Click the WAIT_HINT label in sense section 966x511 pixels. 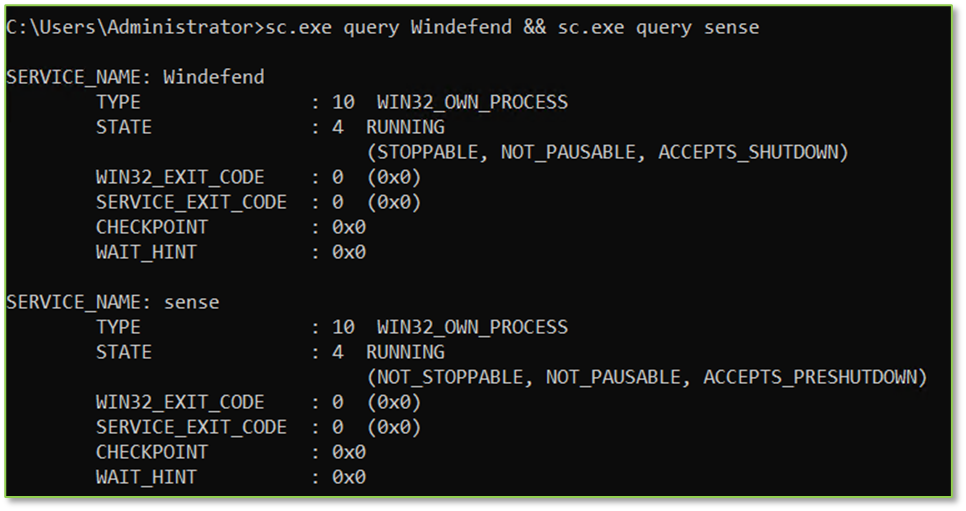[146, 477]
